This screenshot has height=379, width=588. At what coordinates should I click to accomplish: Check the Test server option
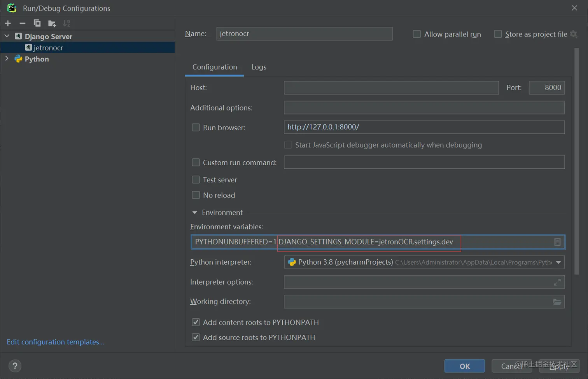196,180
